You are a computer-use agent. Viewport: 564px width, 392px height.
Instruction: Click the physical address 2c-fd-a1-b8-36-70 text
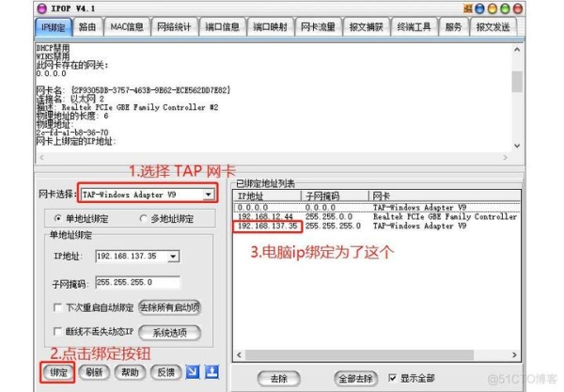pyautogui.click(x=72, y=133)
